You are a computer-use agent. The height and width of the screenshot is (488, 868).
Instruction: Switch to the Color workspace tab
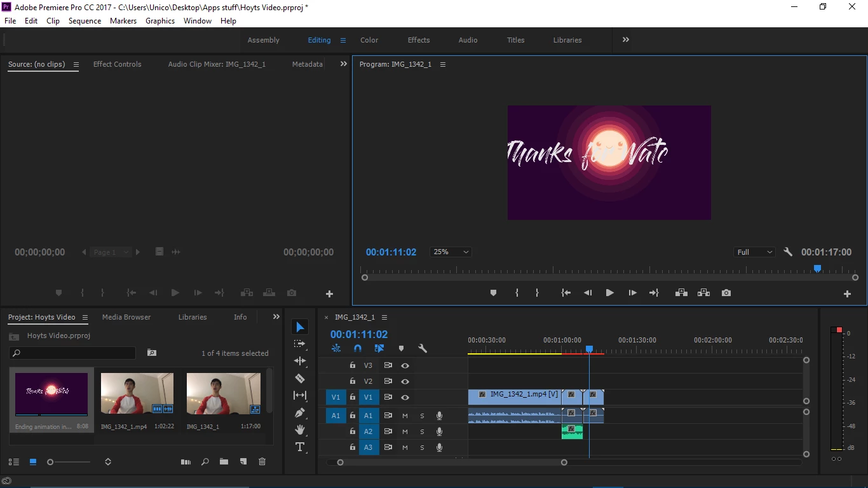(369, 40)
